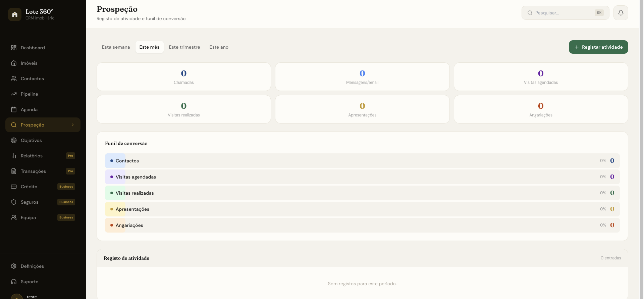Select the Este mês tab
This screenshot has height=299, width=644.
coord(149,47)
